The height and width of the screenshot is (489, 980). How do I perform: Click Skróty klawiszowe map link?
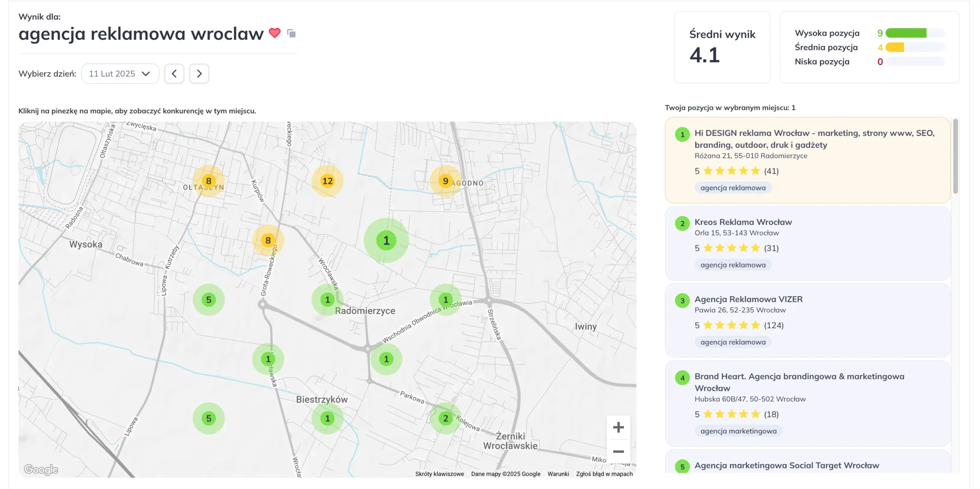(x=439, y=474)
